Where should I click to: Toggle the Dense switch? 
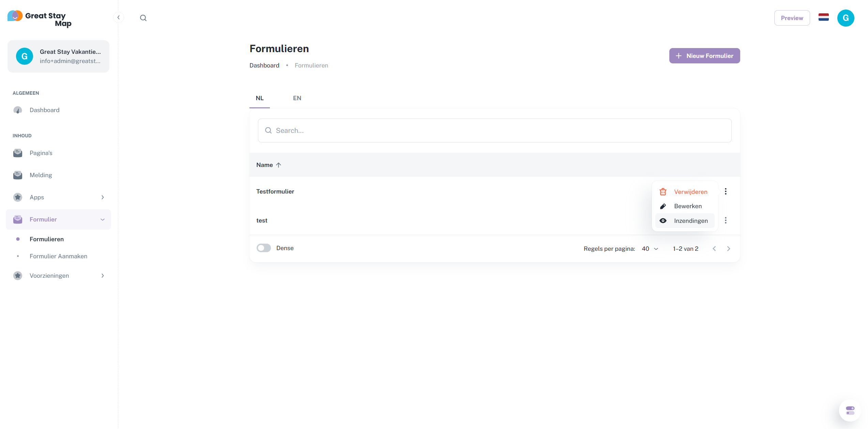point(263,248)
